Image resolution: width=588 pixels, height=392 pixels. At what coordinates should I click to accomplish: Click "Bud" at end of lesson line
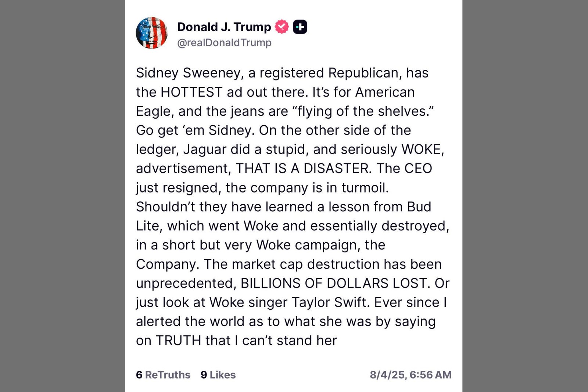pyautogui.click(x=419, y=207)
